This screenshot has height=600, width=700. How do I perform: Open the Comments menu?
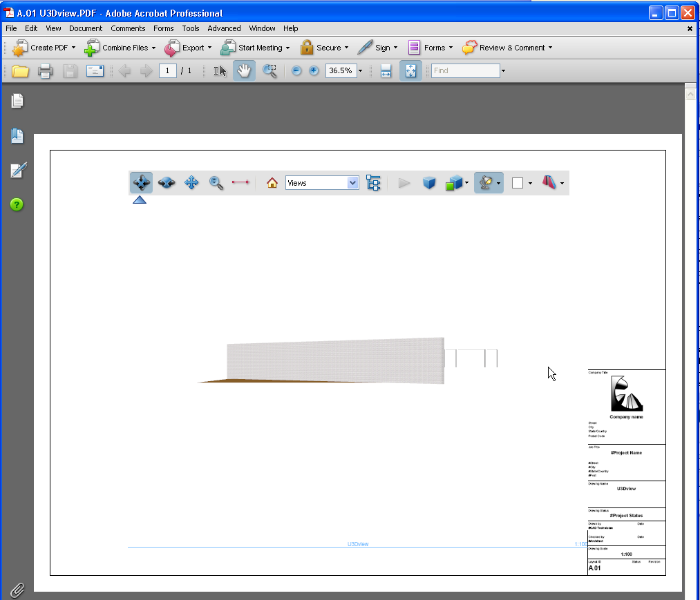pyautogui.click(x=128, y=28)
